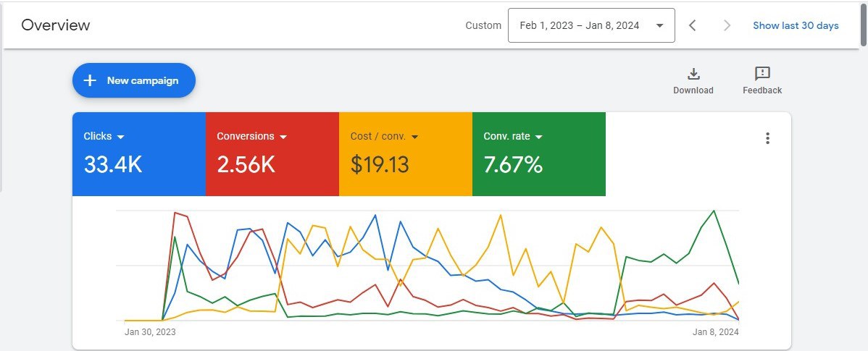
Task: Select the red 2.56K conversions card
Action: point(272,154)
